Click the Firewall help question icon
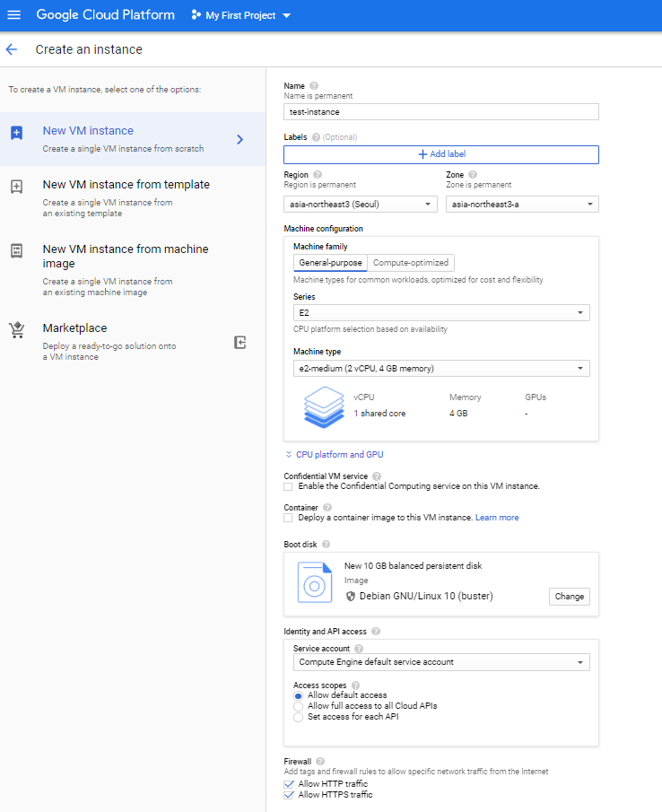Screen dimensions: 662x812 pyautogui.click(x=320, y=761)
